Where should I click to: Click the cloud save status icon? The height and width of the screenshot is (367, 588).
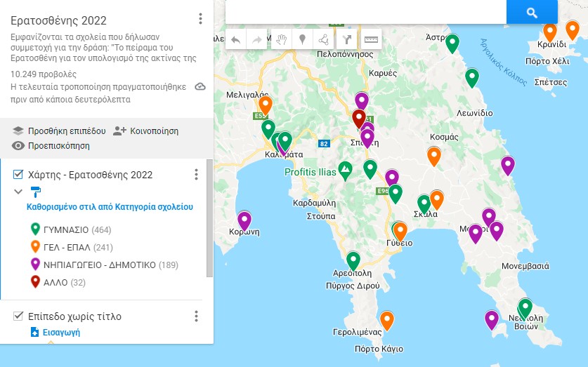[200, 87]
